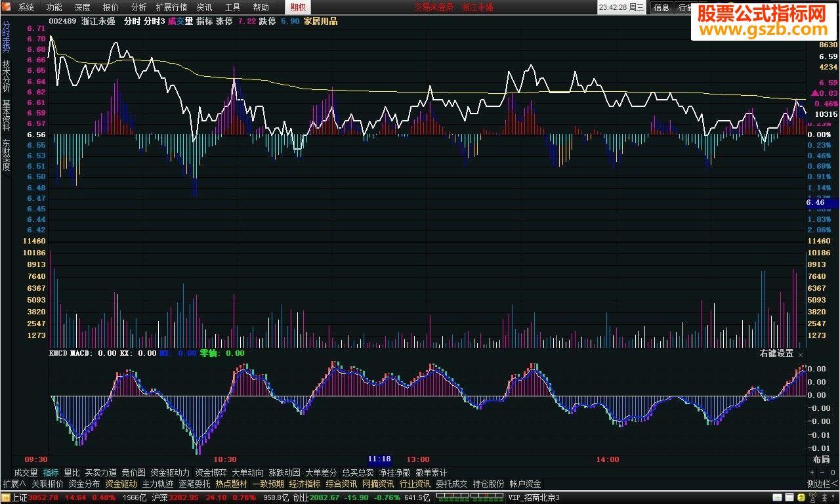This screenshot has width=840, height=504.
Task: Select the 撤单累计 indicator tab
Action: [432, 472]
